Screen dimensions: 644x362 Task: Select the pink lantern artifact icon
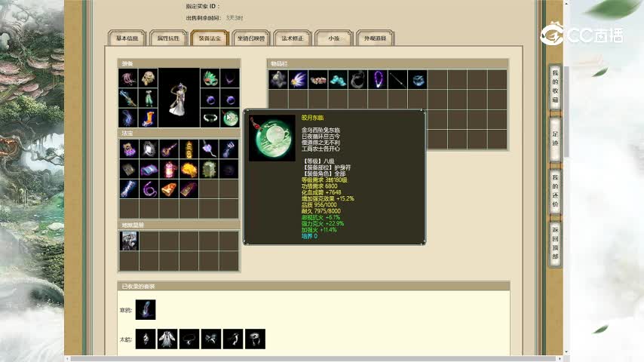point(169,169)
